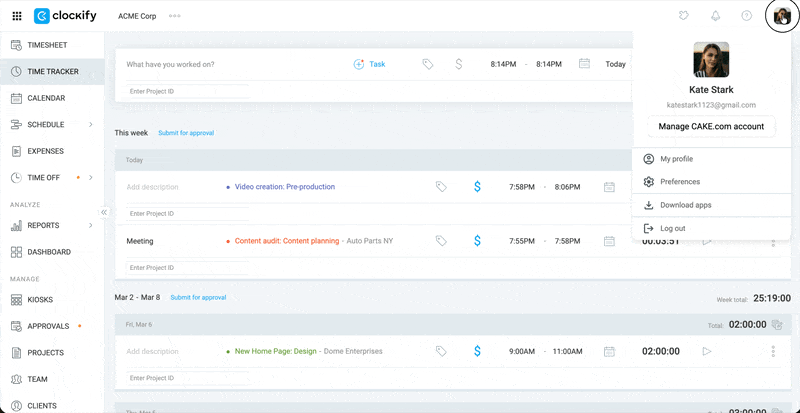The height and width of the screenshot is (413, 800).
Task: Click the purple Video creation project dot
Action: 228,187
